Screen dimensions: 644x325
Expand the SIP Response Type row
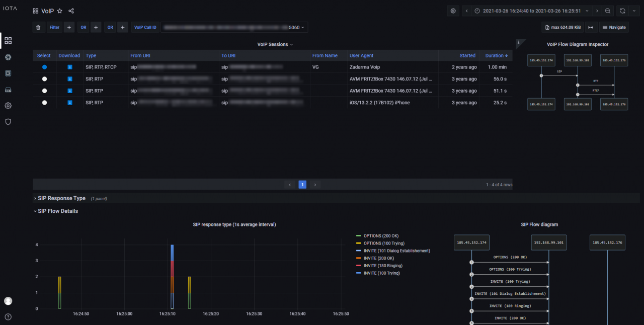coord(61,198)
